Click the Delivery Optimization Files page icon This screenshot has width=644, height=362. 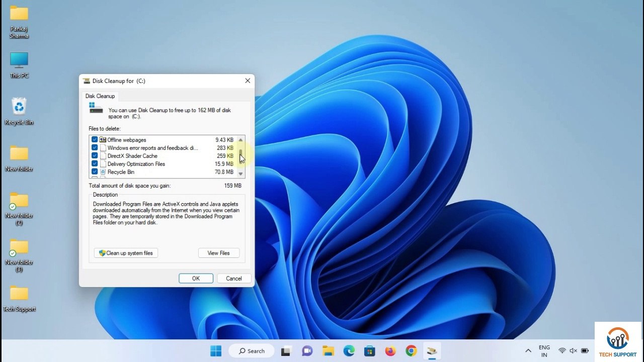click(x=103, y=164)
